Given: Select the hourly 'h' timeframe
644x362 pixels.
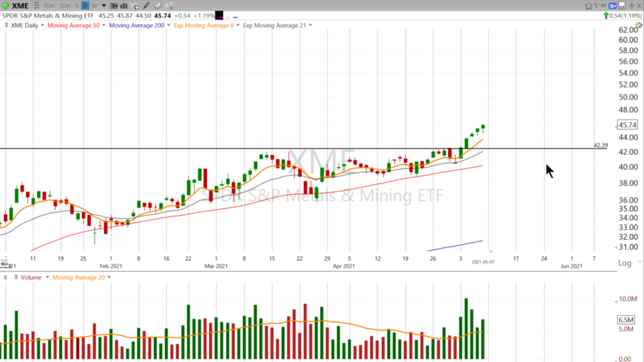Looking at the screenshot, I should pyautogui.click(x=76, y=6).
